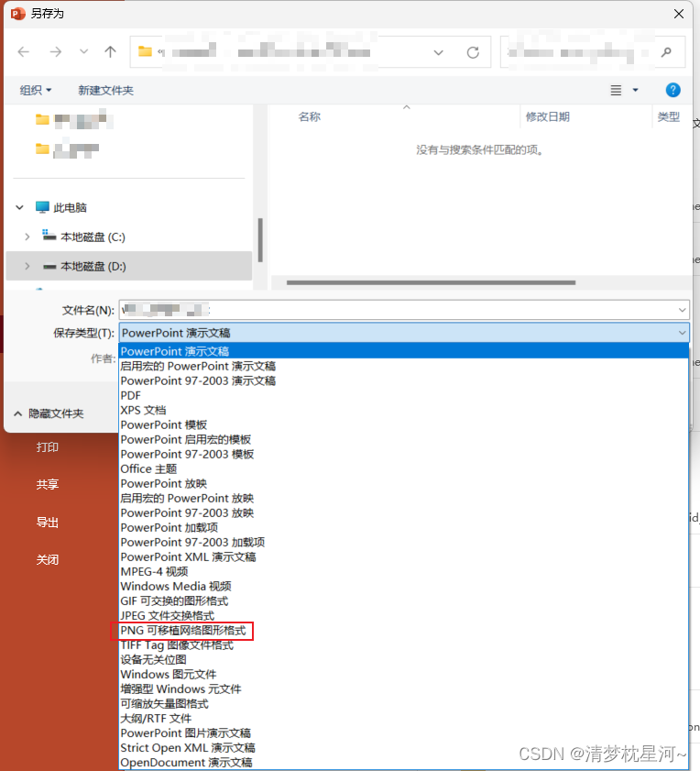Select PowerPoint 97-2003 模板 option
Viewport: 700px width, 771px height.
pos(403,455)
